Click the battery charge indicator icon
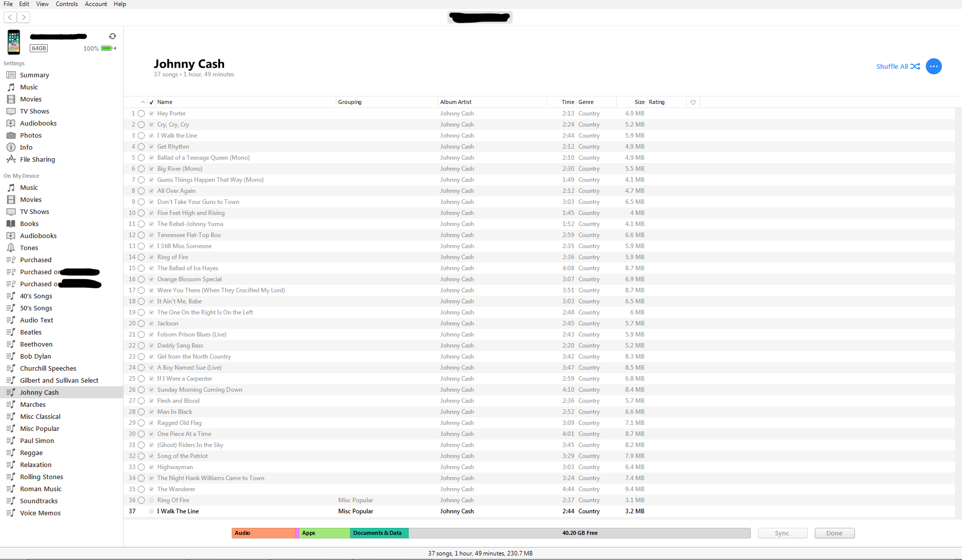This screenshot has width=962, height=560. (x=108, y=49)
